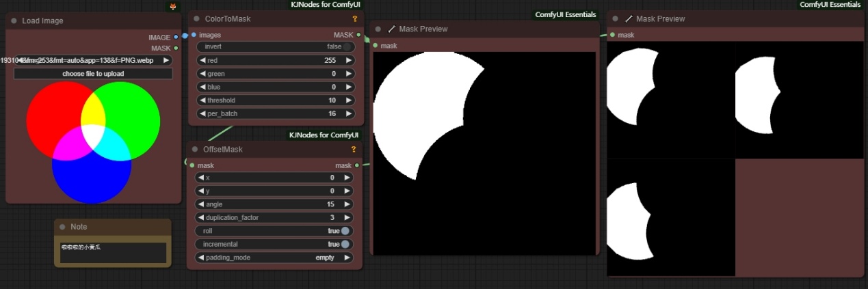Collapse the Note node via its title dot
The height and width of the screenshot is (289, 868).
63,227
